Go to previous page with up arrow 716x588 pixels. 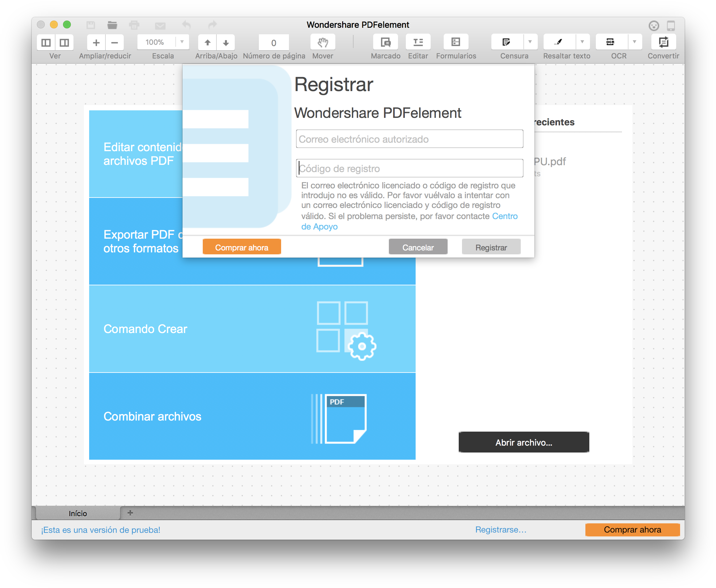pos(207,42)
